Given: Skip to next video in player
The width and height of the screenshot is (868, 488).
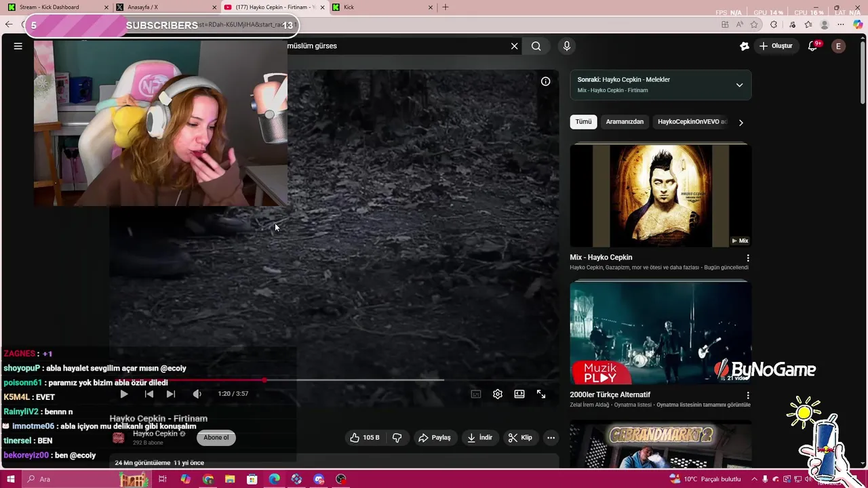Looking at the screenshot, I should coord(171,394).
